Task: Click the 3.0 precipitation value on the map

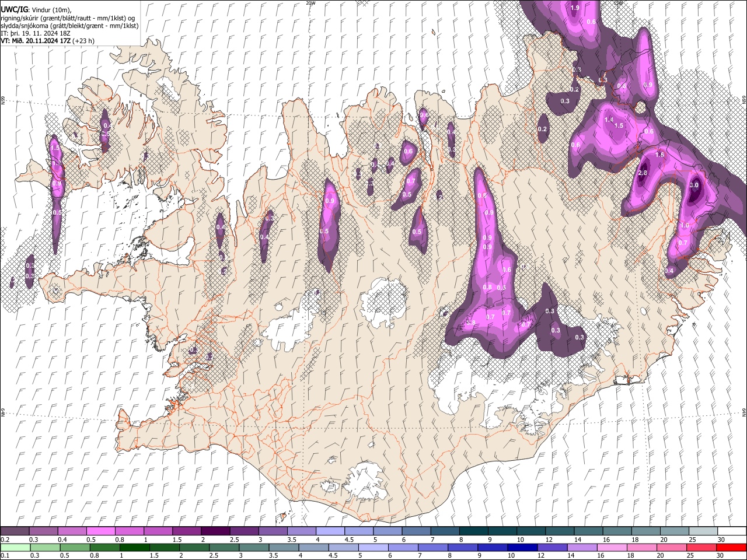Action: click(694, 185)
